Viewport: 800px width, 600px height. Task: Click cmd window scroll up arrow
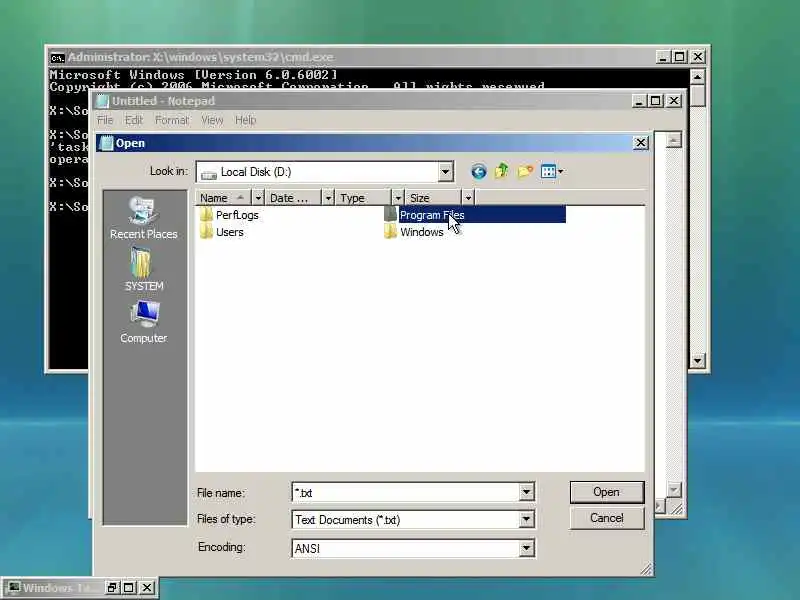pos(697,77)
